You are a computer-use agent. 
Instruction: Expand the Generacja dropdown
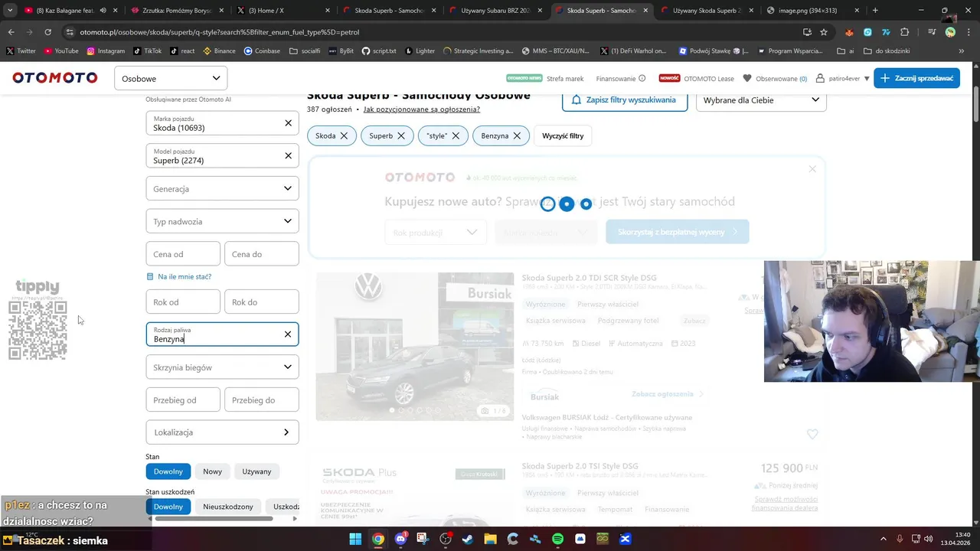pyautogui.click(x=222, y=188)
